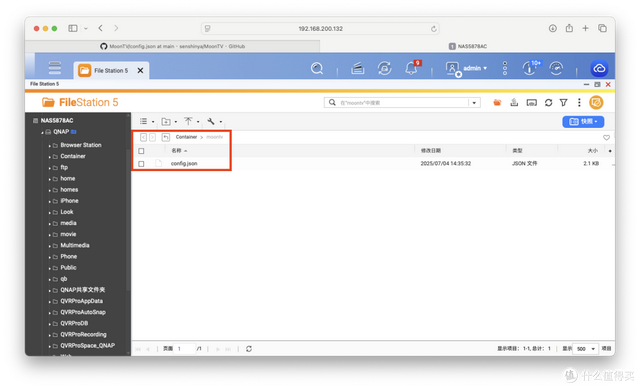This screenshot has height=389, width=640.
Task: Open the QVRProAppData folder
Action: tap(81, 301)
